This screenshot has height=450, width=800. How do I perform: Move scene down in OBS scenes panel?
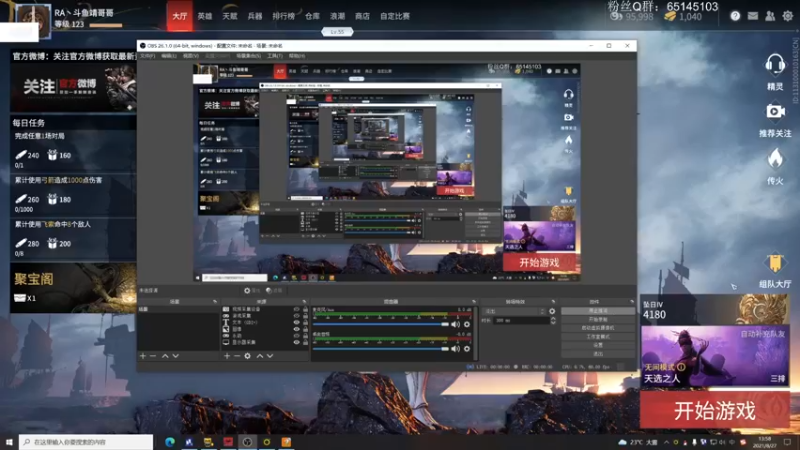[176, 356]
